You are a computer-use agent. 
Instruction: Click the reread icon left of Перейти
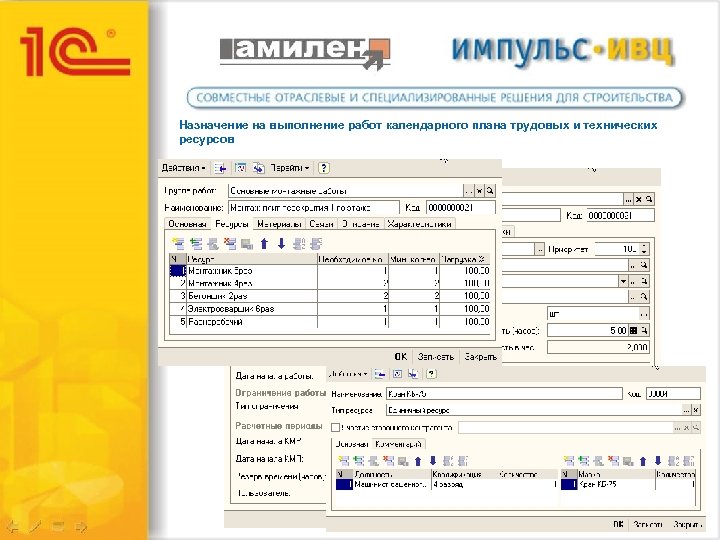(x=259, y=168)
